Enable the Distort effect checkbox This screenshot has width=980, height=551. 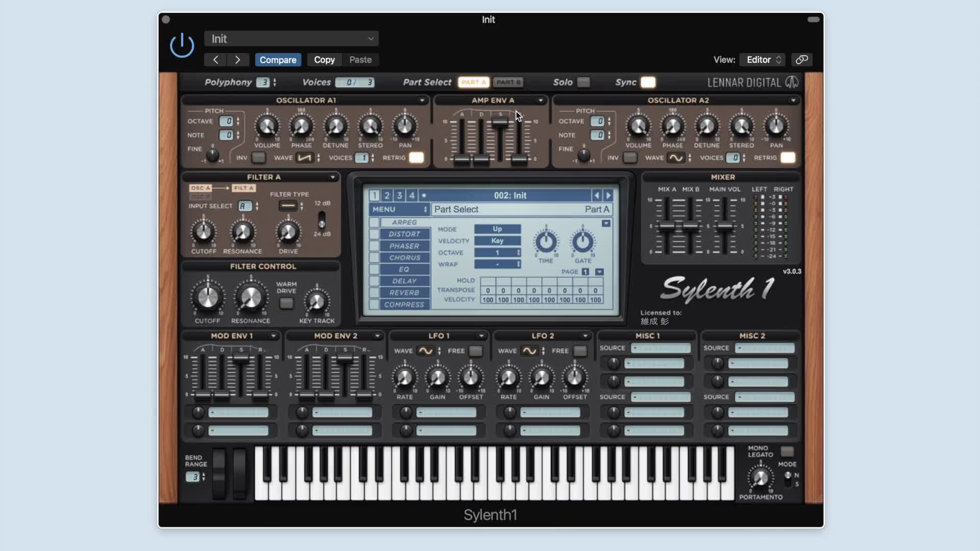(x=374, y=234)
